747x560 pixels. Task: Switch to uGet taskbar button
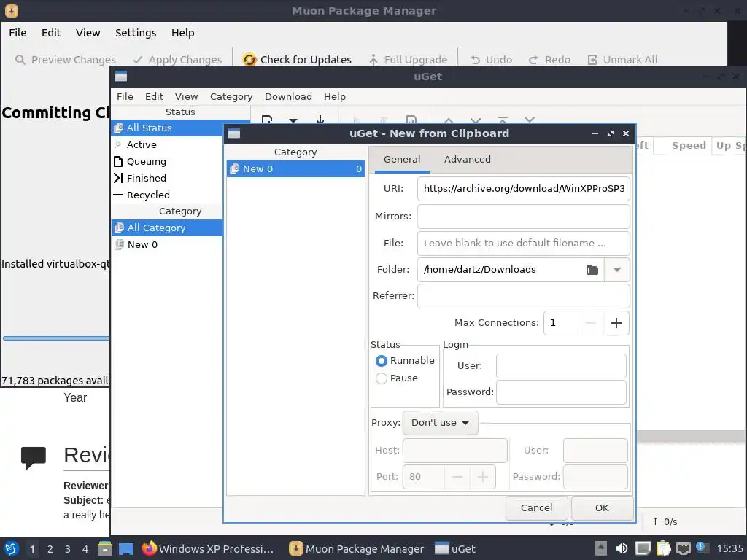click(455, 548)
